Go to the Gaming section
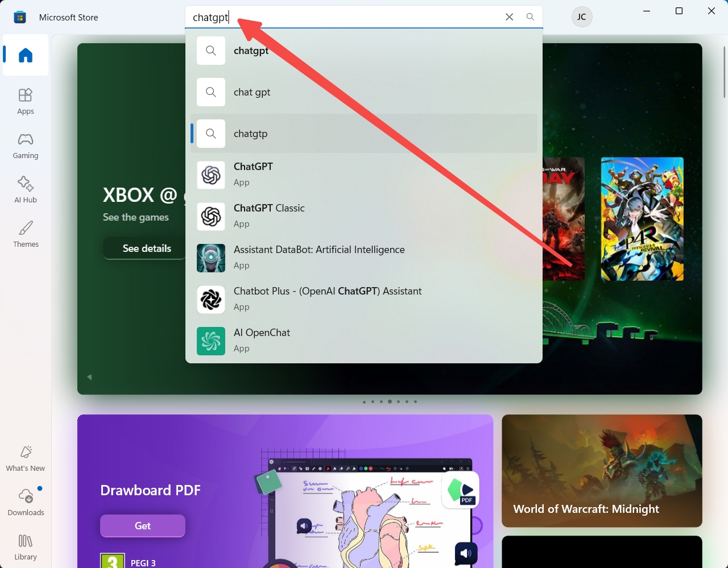Screen dimensions: 728x568 click(x=26, y=146)
